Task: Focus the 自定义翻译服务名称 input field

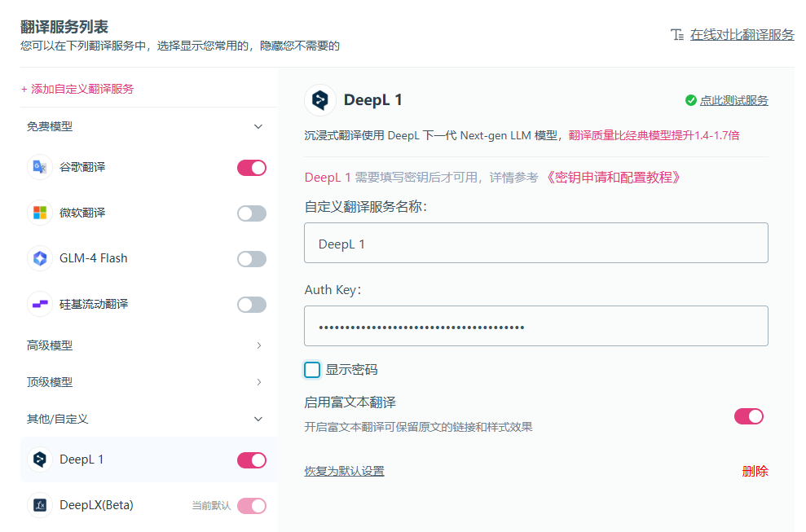Action: point(536,243)
